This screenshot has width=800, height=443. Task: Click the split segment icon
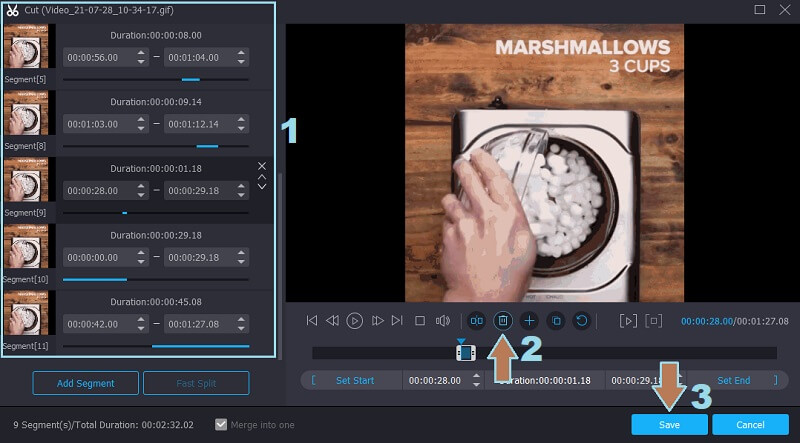point(476,321)
